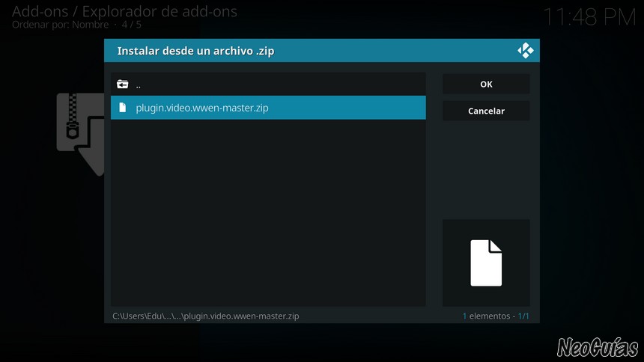
Task: Click 'Add-ons / Explorador de add-ons' heading
Action: tap(124, 11)
